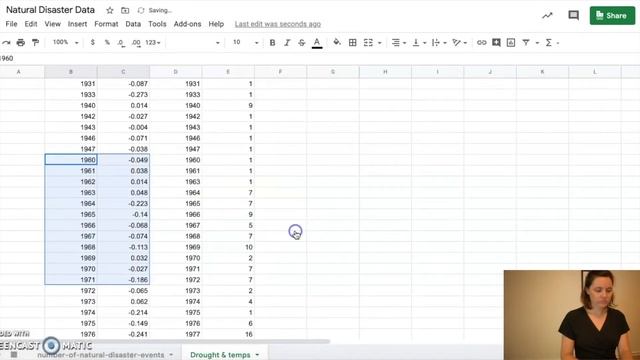Viewport: 640px width, 360px height.
Task: Open comment history icon
Action: (x=573, y=16)
